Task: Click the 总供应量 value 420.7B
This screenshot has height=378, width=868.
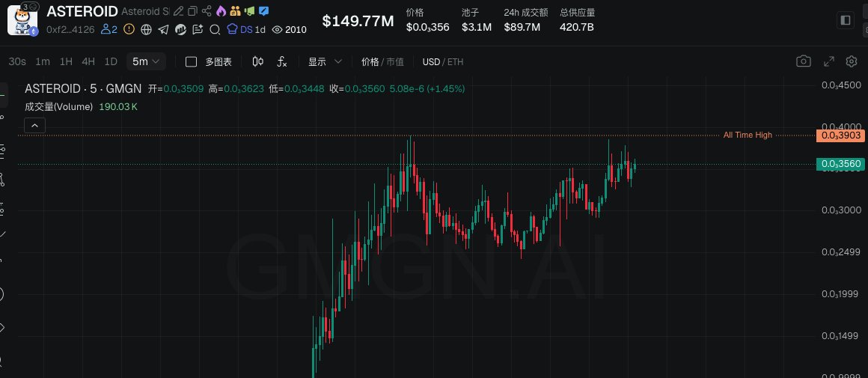Action: [x=576, y=26]
